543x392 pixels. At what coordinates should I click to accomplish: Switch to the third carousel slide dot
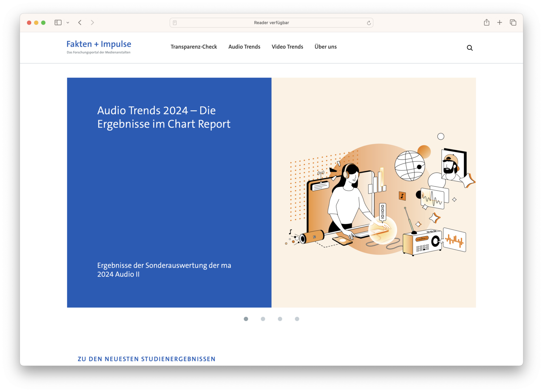[x=280, y=319]
